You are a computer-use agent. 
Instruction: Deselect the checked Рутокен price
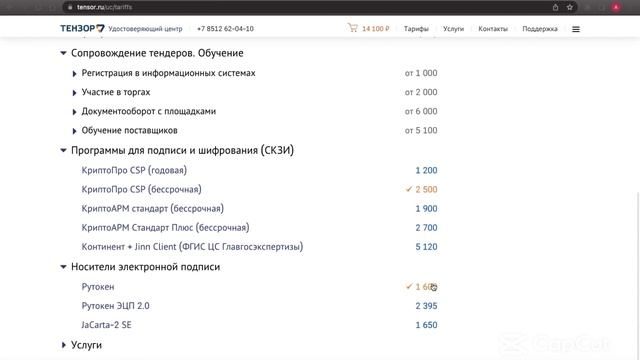422,287
